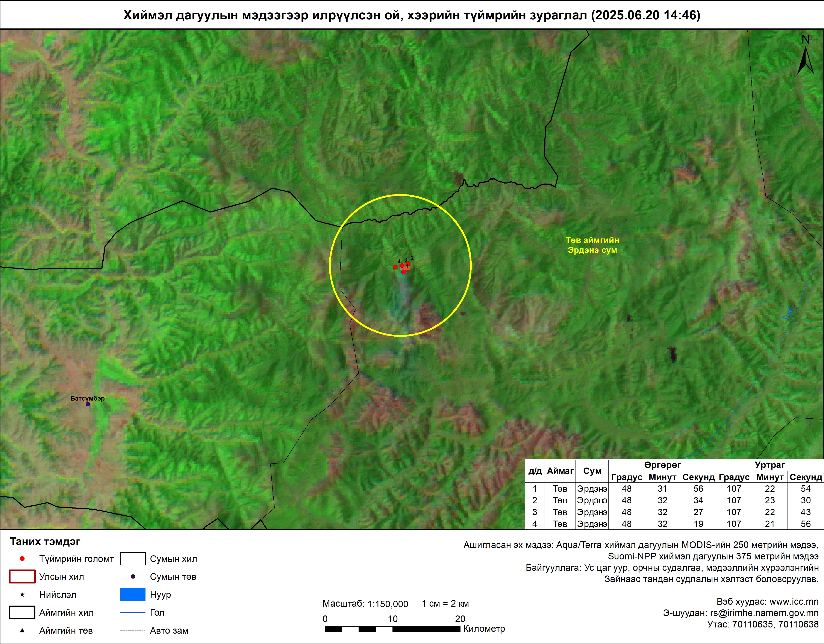Open the www.icc.mn website link
The width and height of the screenshot is (824, 644).
point(794,602)
